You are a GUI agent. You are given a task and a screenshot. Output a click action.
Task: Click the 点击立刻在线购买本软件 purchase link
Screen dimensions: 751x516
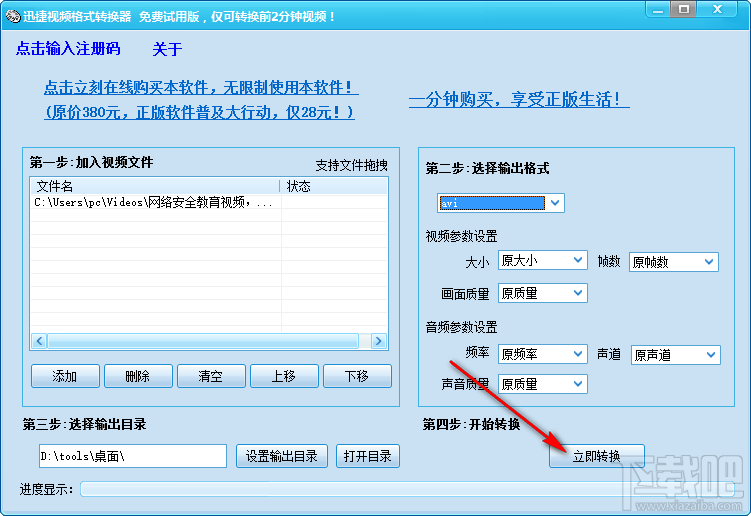point(201,87)
